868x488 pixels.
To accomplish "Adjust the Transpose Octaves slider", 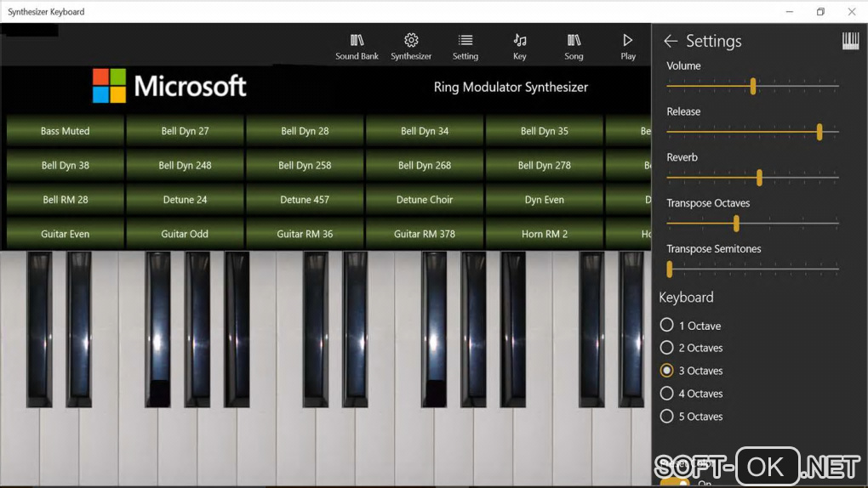I will tap(753, 224).
